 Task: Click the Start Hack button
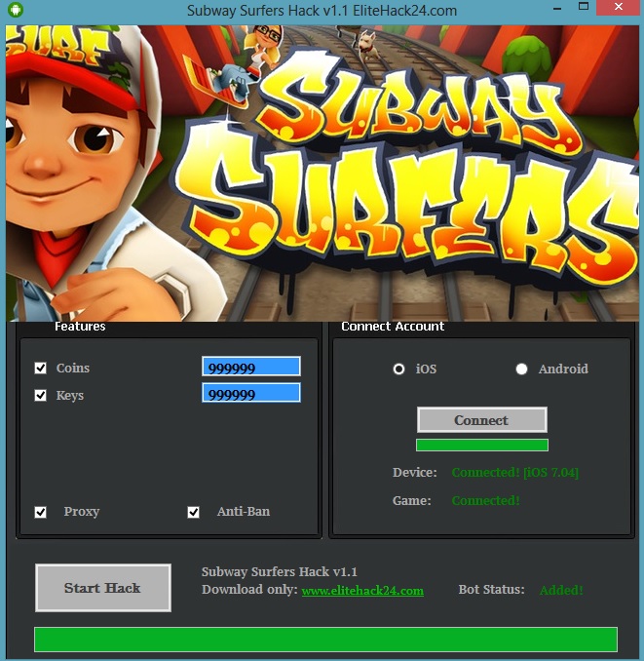point(103,588)
